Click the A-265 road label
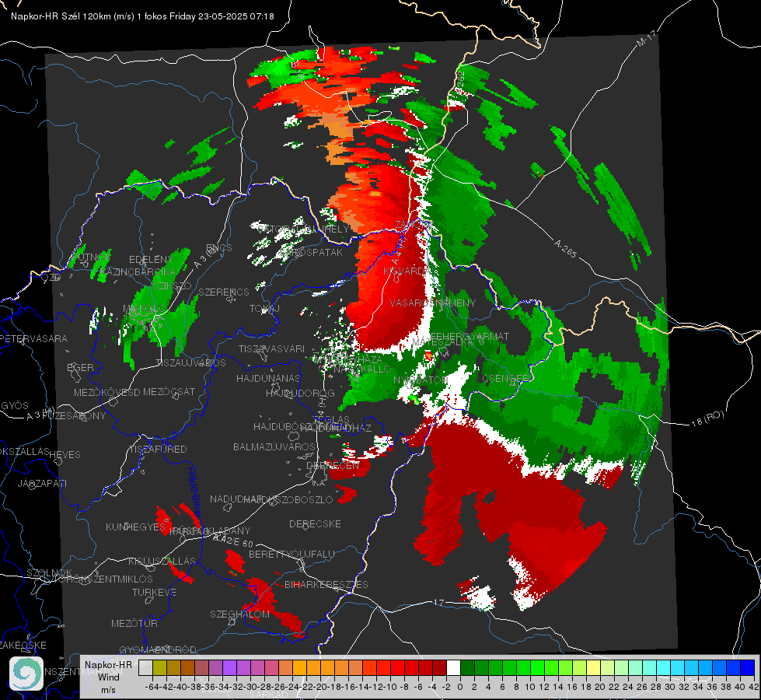The height and width of the screenshot is (700, 761). 565,248
